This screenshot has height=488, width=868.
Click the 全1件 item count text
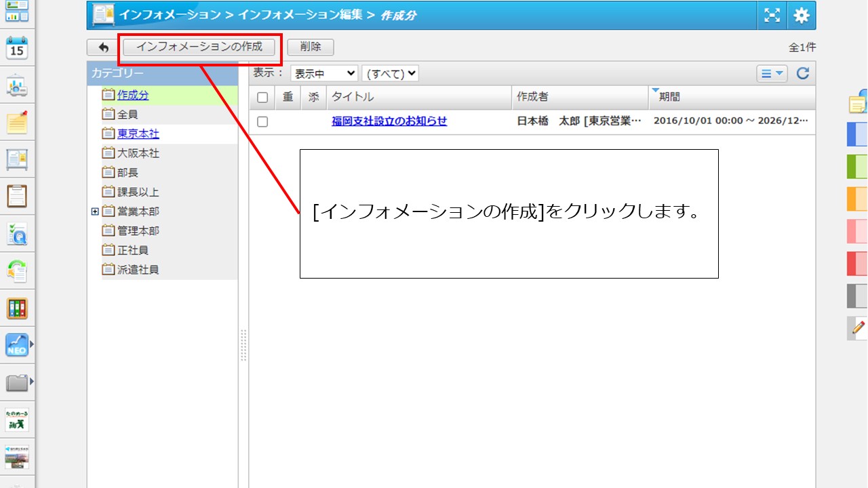point(802,47)
